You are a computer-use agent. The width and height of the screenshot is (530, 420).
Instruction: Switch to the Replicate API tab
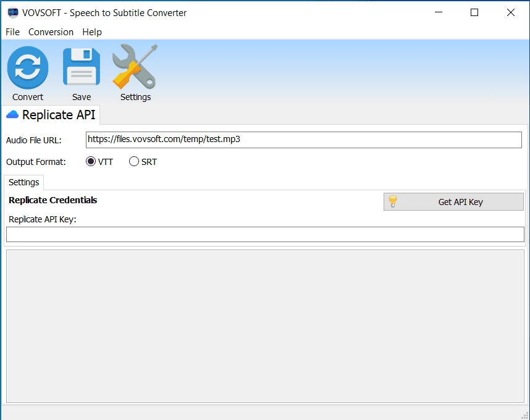(51, 115)
